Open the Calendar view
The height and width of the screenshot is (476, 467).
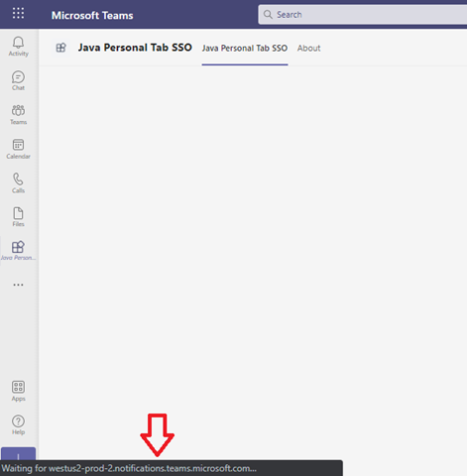[x=18, y=149]
